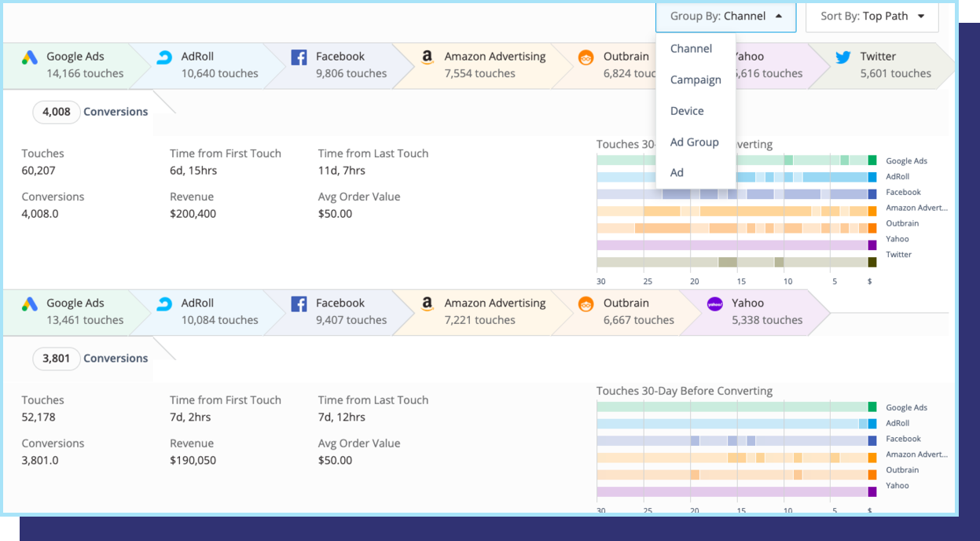Click the Outbrain icon beside 6,667 touches
The height and width of the screenshot is (541, 980).
pyautogui.click(x=585, y=304)
